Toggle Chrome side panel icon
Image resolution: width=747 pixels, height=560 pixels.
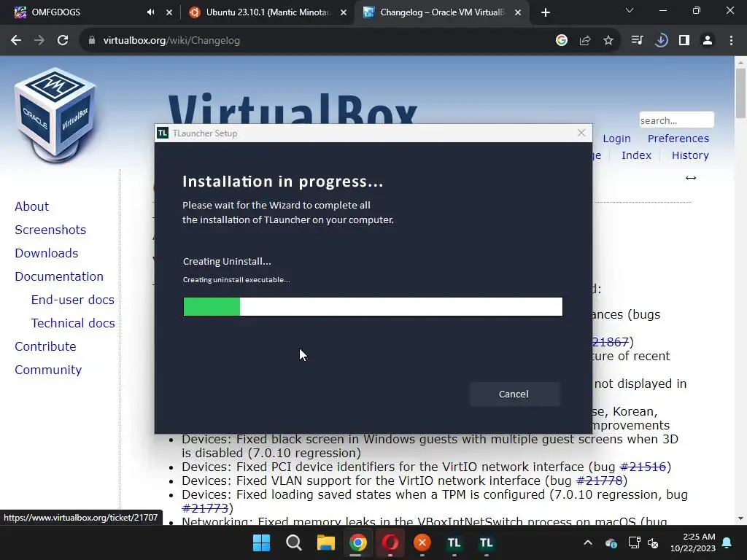(x=684, y=41)
